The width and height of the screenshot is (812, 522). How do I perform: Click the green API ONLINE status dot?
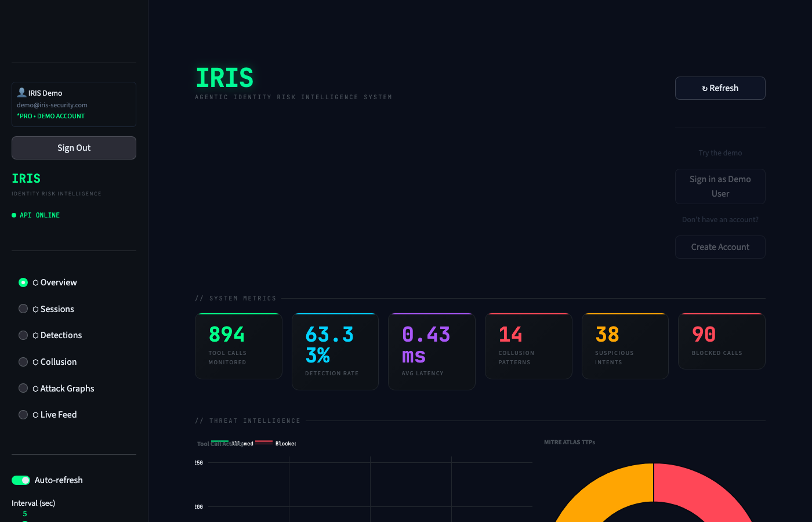tap(14, 215)
